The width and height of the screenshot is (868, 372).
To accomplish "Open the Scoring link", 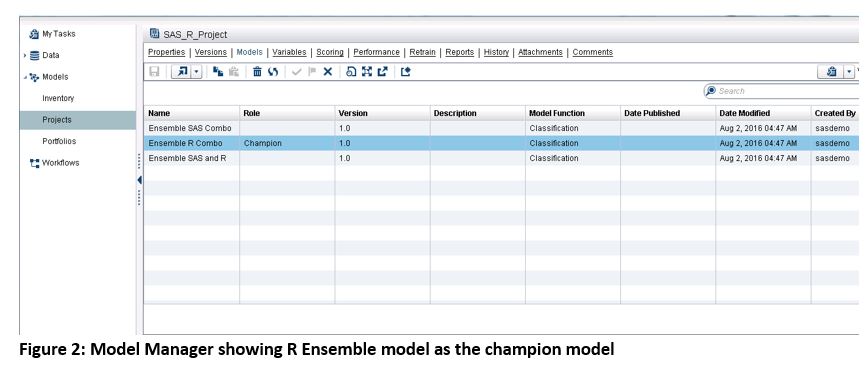I will 330,52.
